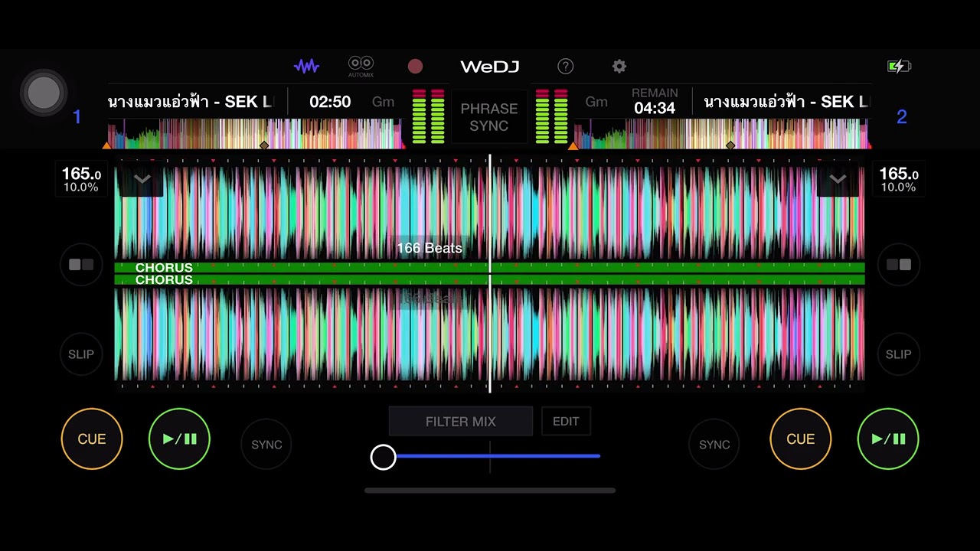This screenshot has width=980, height=551.
Task: Open deck 1 pad mode button
Action: 81,265
